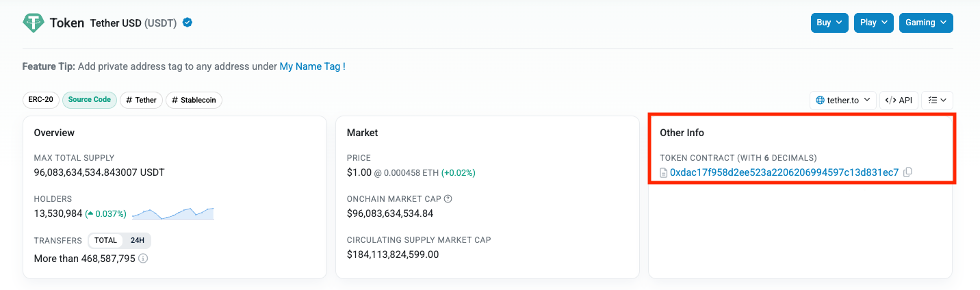Click the +0.02% price change text
The height and width of the screenshot is (290, 980).
tap(459, 172)
